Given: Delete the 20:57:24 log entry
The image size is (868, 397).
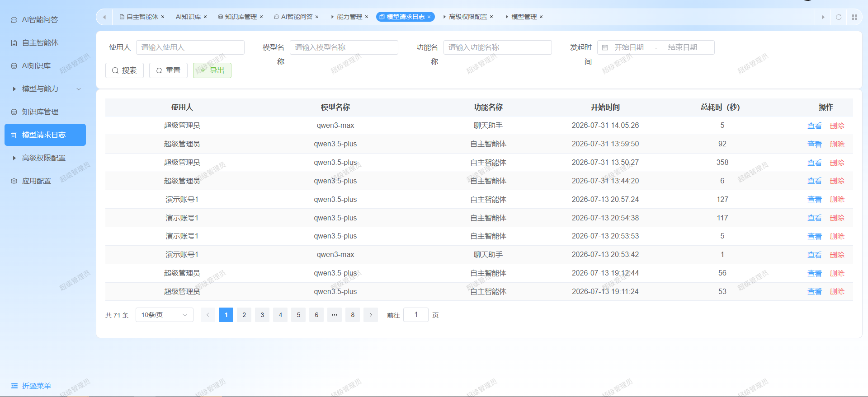Looking at the screenshot, I should [837, 200].
